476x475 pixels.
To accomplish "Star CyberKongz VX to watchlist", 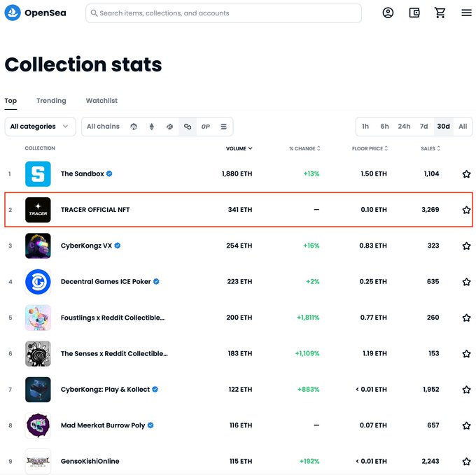I will click(x=466, y=246).
